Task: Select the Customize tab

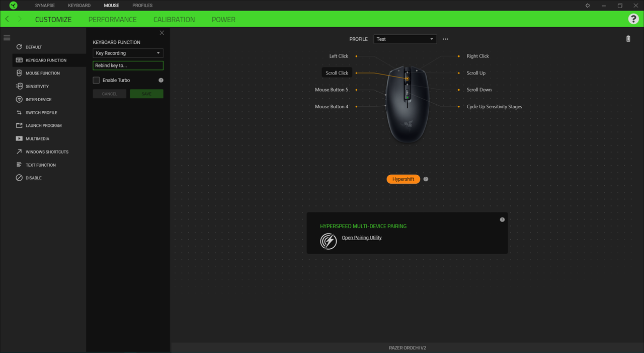Action: point(53,19)
